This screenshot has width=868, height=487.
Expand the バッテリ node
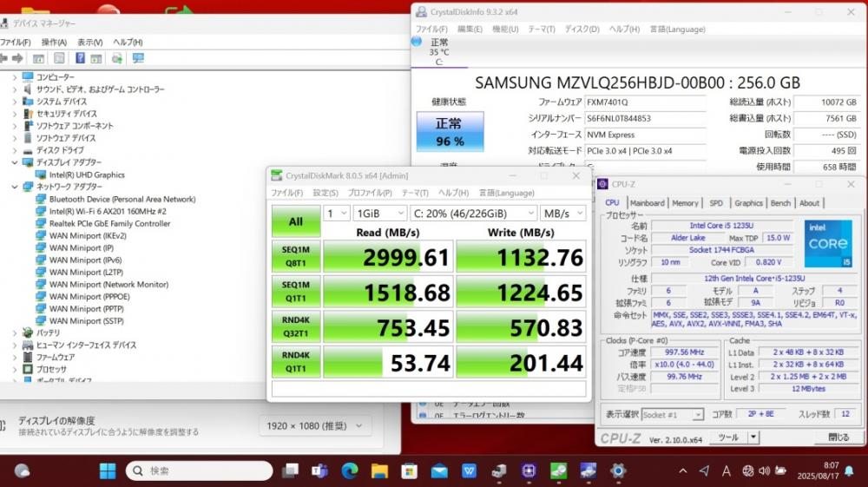tap(15, 333)
